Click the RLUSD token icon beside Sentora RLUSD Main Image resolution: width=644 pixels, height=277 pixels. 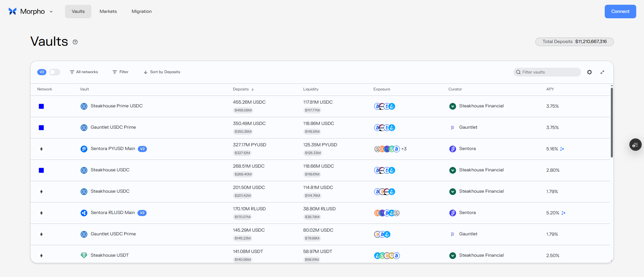click(x=84, y=213)
